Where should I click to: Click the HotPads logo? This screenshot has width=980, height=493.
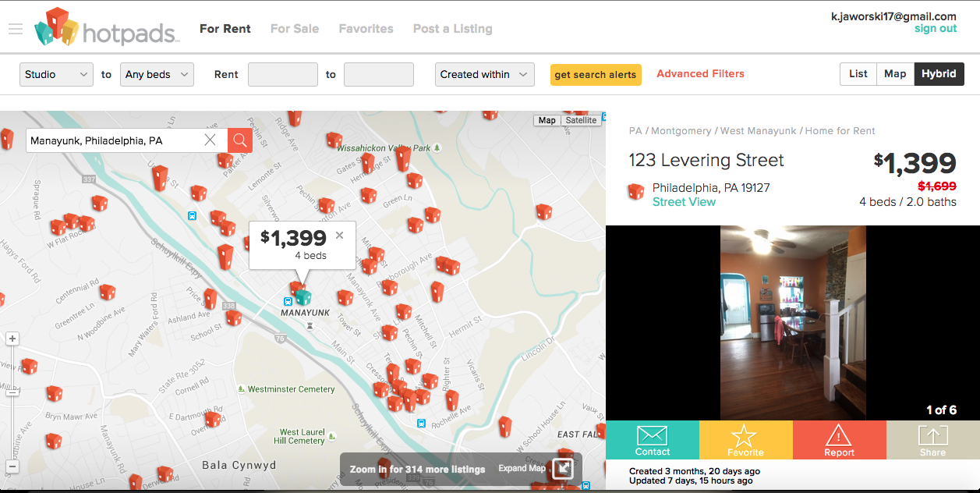click(107, 28)
